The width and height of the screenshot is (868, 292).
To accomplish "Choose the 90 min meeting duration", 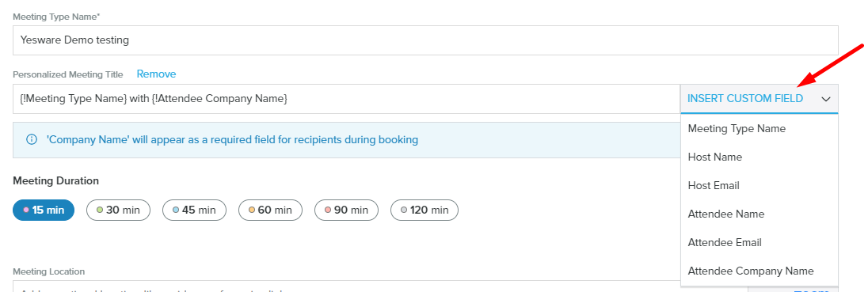I will coord(346,210).
